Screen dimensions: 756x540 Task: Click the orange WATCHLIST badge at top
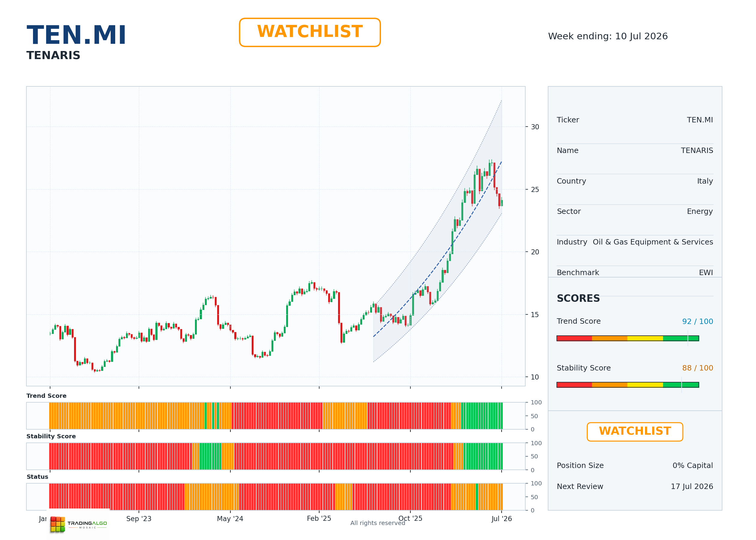tap(310, 32)
